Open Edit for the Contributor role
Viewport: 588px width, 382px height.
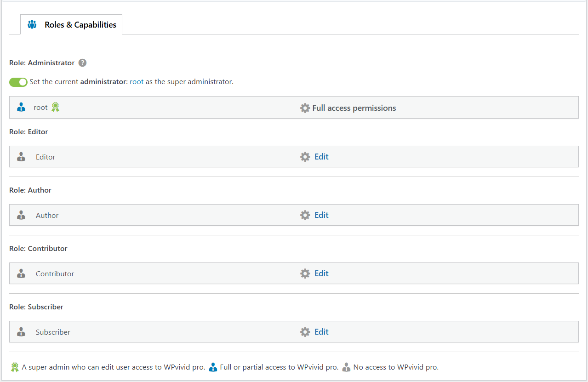[321, 274]
